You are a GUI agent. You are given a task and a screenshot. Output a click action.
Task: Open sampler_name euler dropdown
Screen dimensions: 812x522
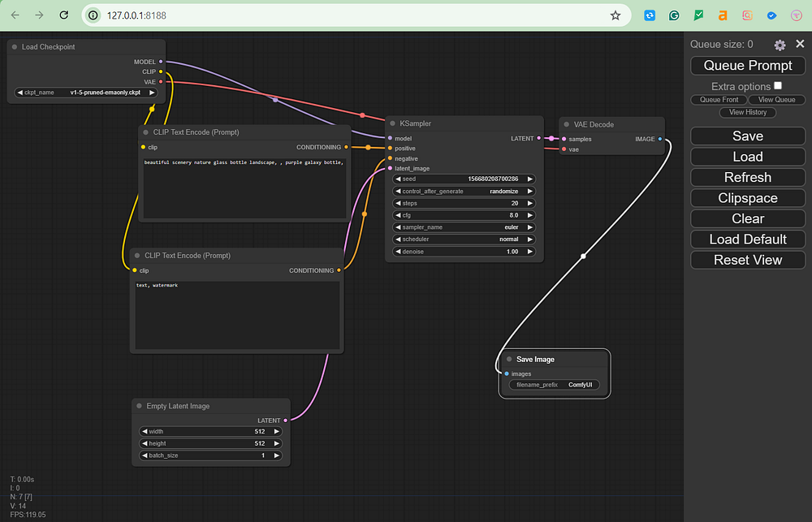point(464,227)
